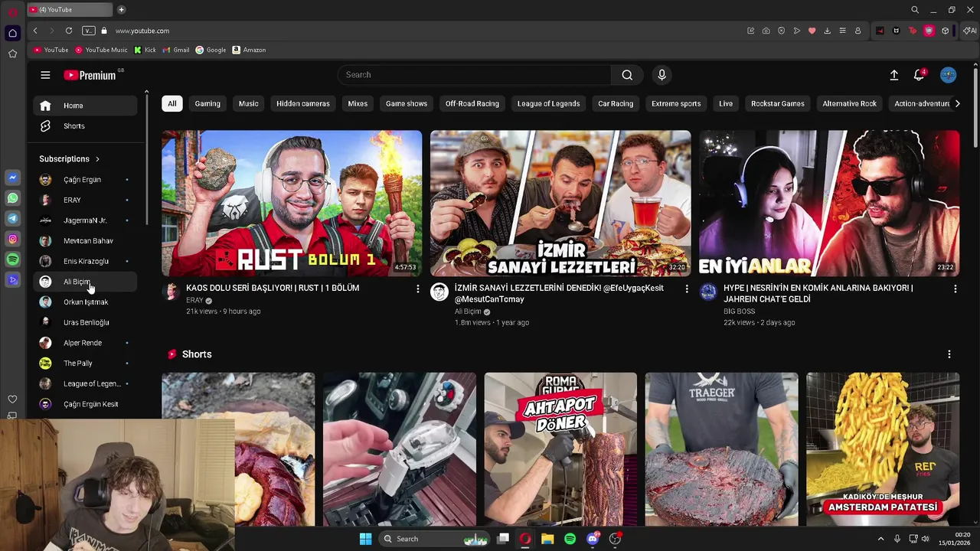The height and width of the screenshot is (551, 980).
Task: Select the Rockstar Games chip
Action: click(x=777, y=103)
